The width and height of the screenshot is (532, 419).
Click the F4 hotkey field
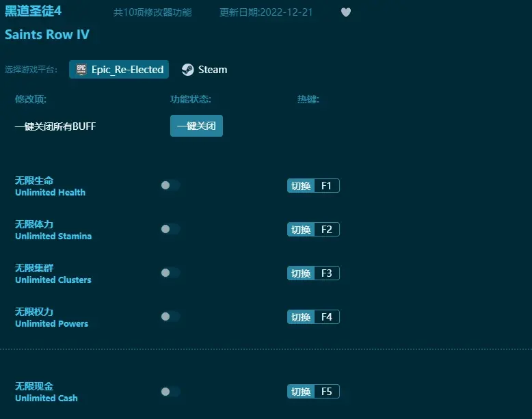(x=327, y=317)
